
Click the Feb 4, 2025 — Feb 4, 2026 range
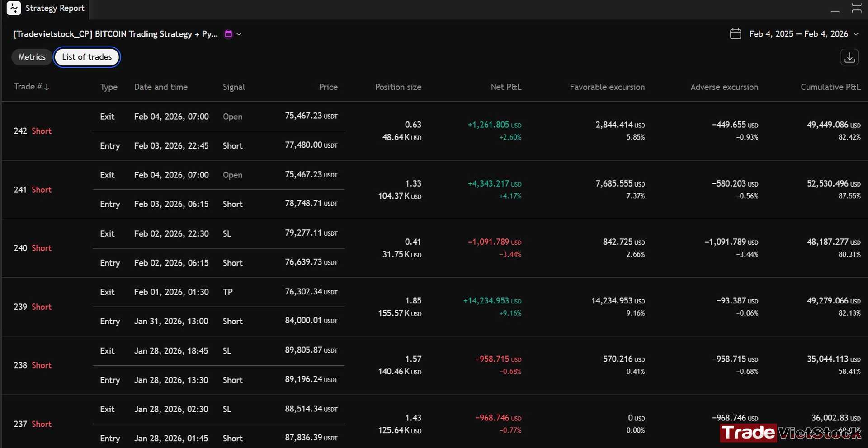(x=798, y=34)
